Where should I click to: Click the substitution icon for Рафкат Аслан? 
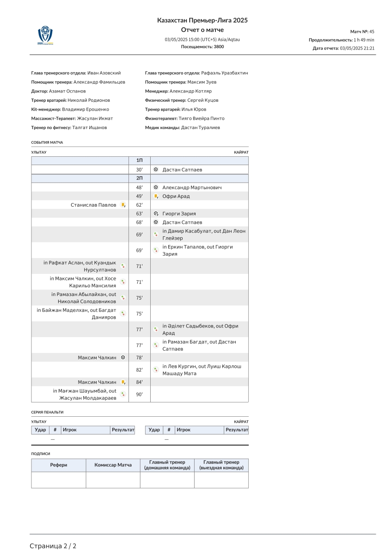pos(123,266)
